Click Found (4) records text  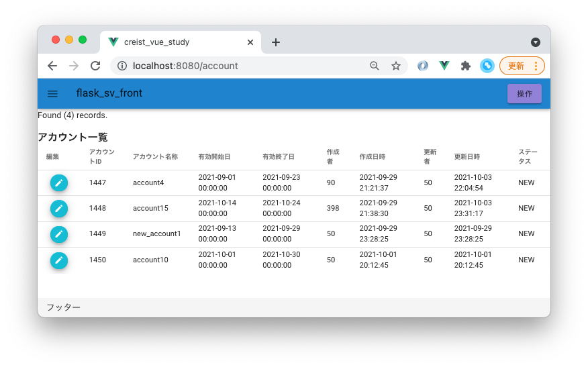tap(72, 115)
